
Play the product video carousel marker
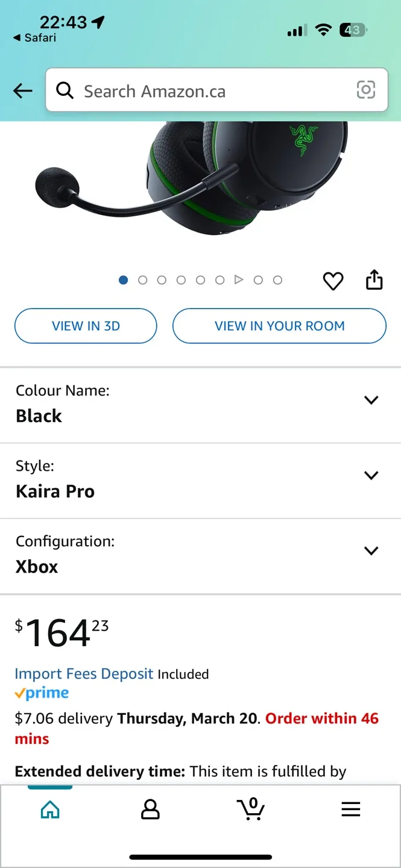(x=239, y=280)
